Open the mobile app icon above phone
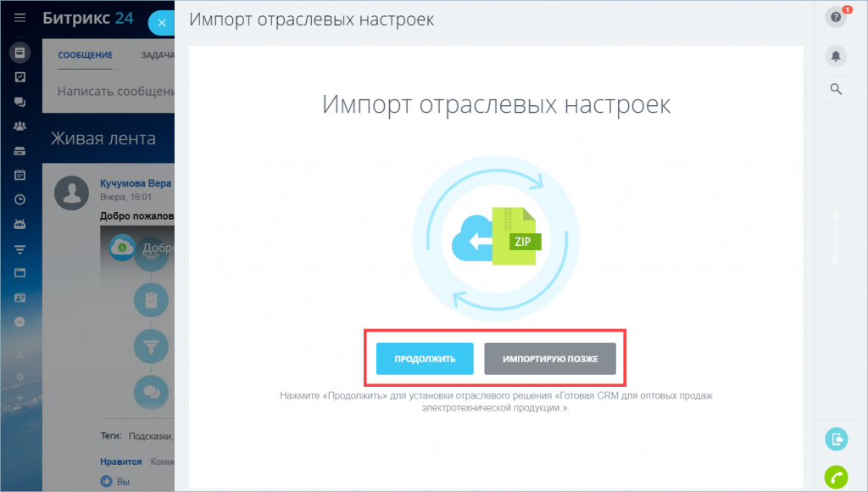This screenshot has width=868, height=492. (x=836, y=439)
